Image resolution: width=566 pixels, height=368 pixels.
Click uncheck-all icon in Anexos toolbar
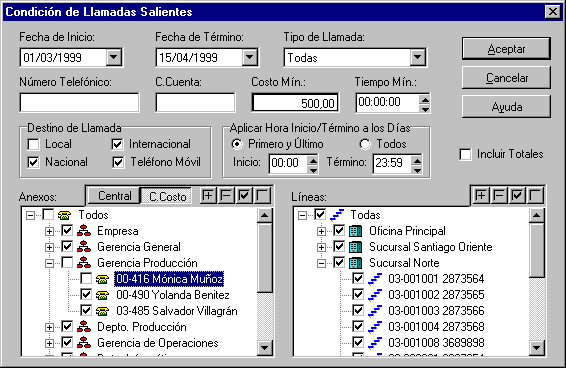pyautogui.click(x=262, y=196)
